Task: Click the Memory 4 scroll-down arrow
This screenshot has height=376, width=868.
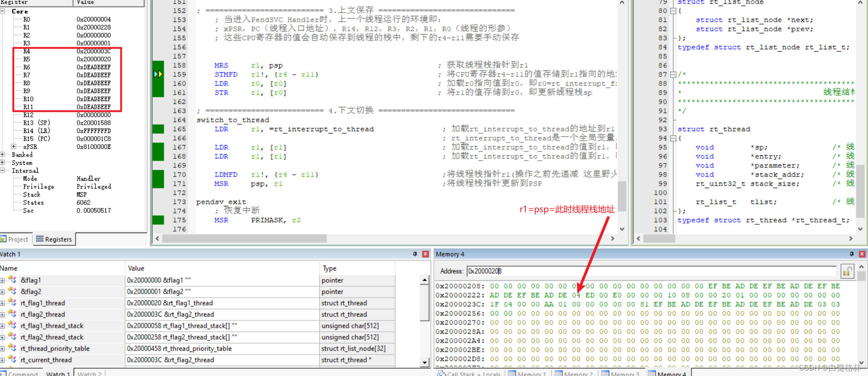Action: point(862,363)
